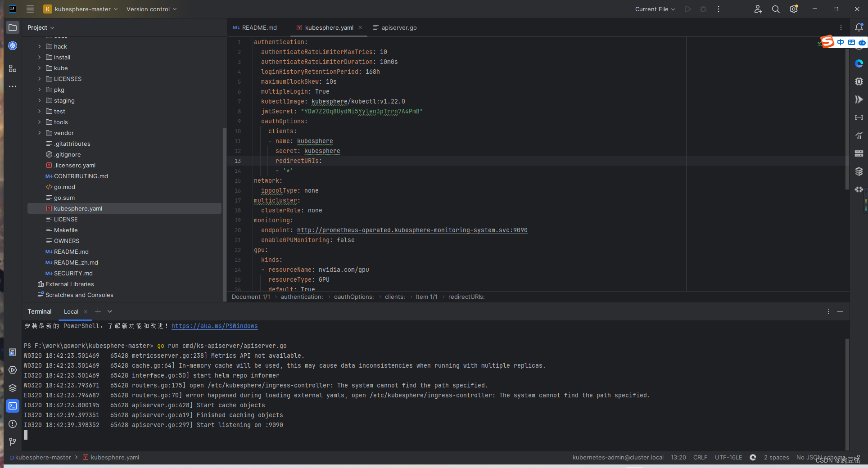This screenshot has height=468, width=868.
Task: Open the run toolbar more actions menu
Action: click(719, 9)
